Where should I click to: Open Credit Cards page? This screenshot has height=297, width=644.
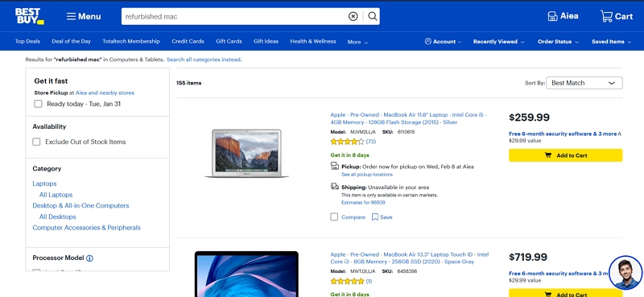(188, 41)
